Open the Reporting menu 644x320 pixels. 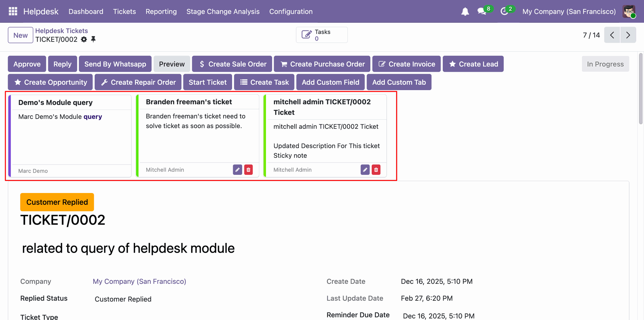coord(161,11)
